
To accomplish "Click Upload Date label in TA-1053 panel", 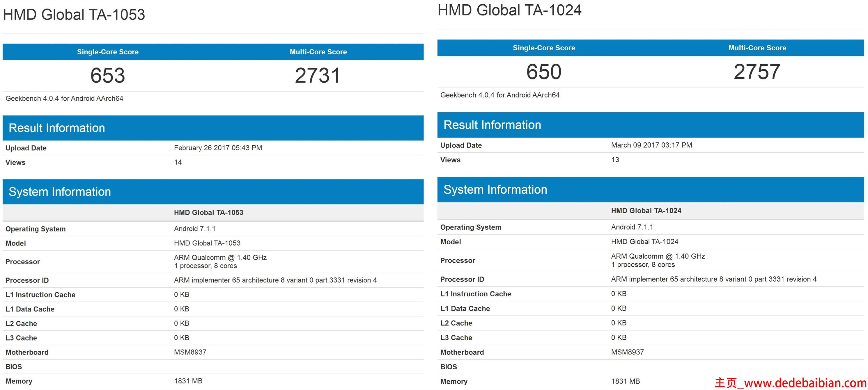I will 26,148.
